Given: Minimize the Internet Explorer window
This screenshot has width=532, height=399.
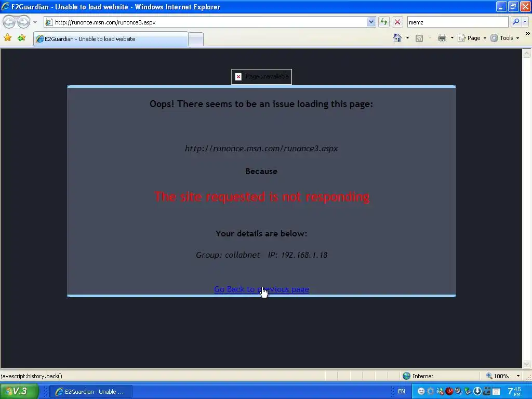Looking at the screenshot, I should [501, 6].
